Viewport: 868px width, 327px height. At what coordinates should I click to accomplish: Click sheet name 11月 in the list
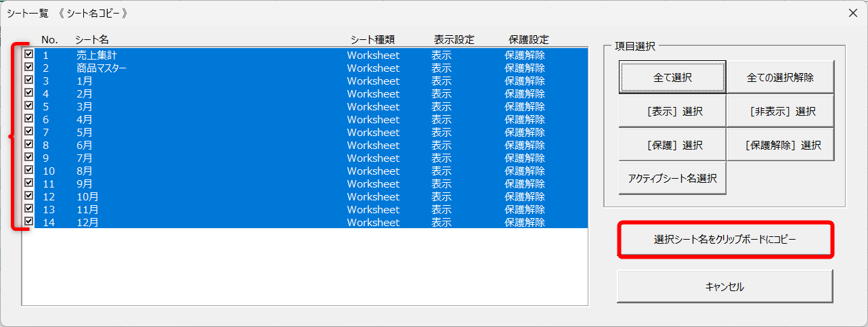(87, 209)
